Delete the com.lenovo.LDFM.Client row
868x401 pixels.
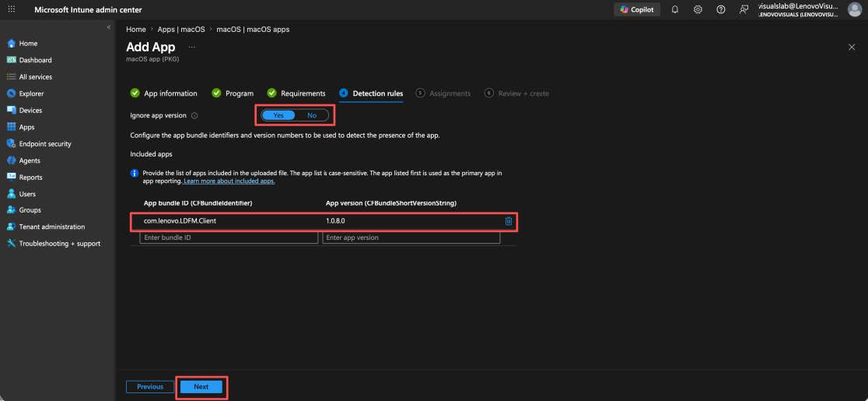[508, 221]
